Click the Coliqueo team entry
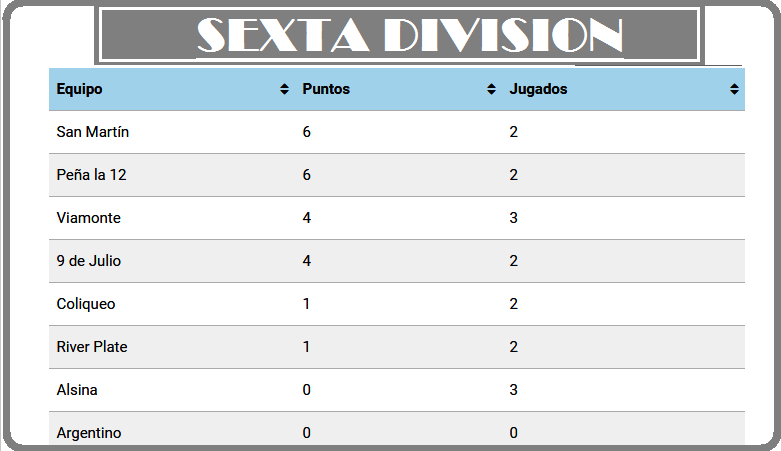781x451 pixels. click(x=86, y=304)
